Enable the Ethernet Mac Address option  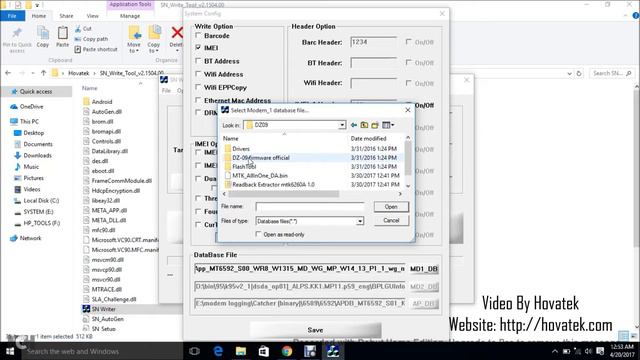tap(198, 100)
